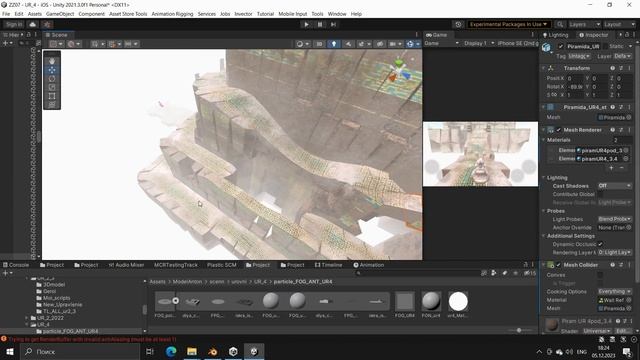Switch to the Lighting tab

pyautogui.click(x=556, y=35)
